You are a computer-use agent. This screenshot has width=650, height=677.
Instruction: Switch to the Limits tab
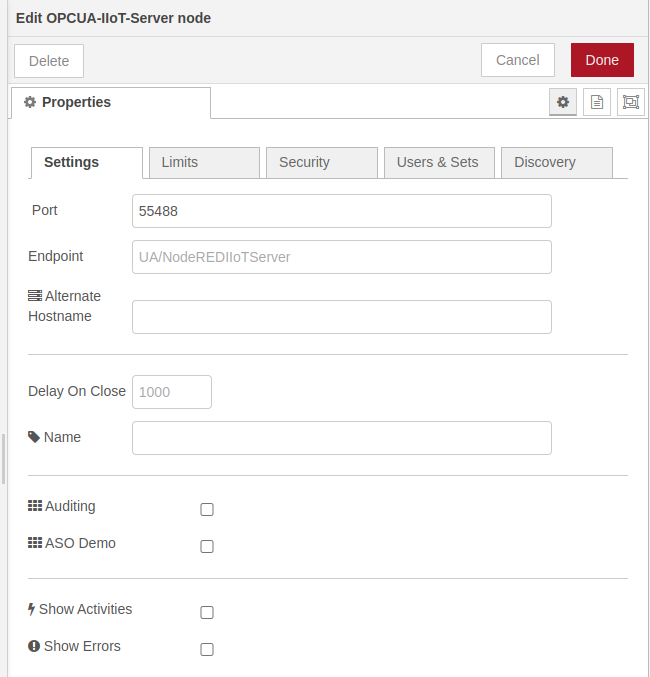tap(204, 162)
